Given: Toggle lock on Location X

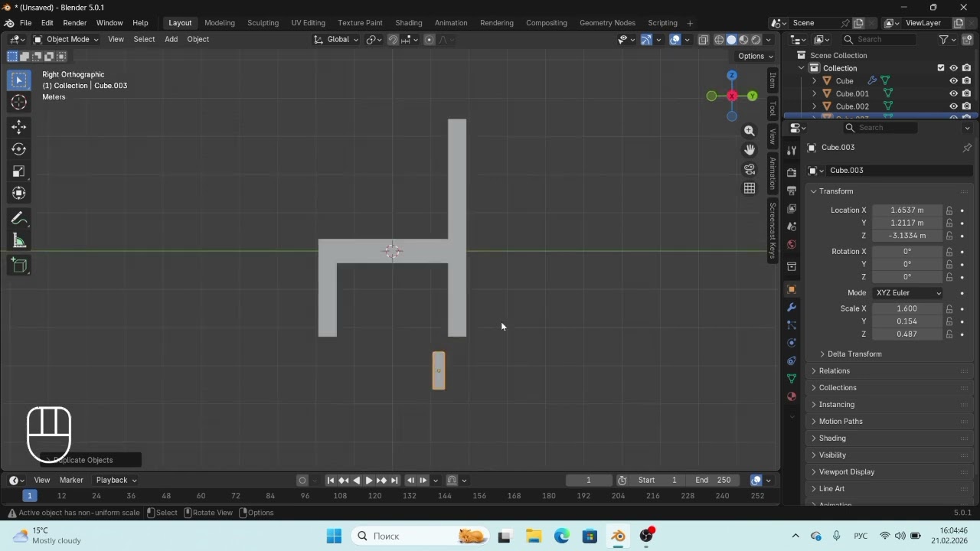Looking at the screenshot, I should point(949,210).
